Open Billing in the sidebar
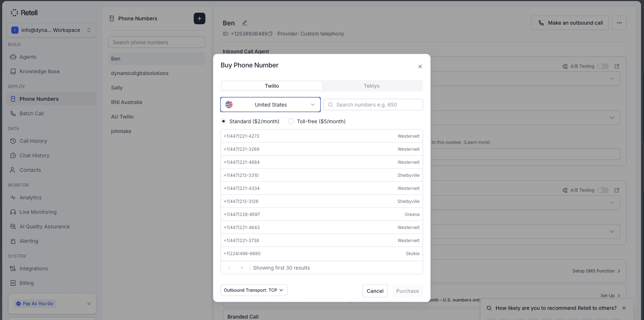This screenshot has width=644, height=320. 52,283
